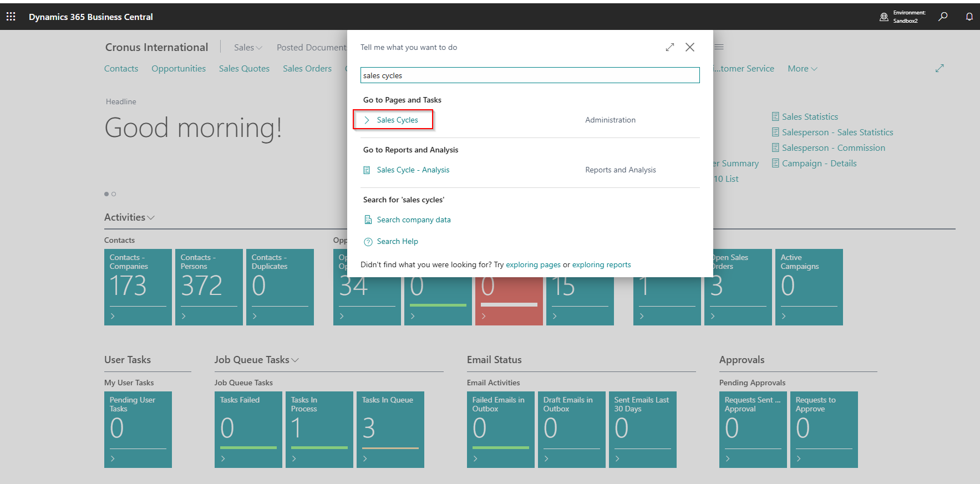The width and height of the screenshot is (980, 484).
Task: Click the Tell Me search input field
Action: point(530,75)
